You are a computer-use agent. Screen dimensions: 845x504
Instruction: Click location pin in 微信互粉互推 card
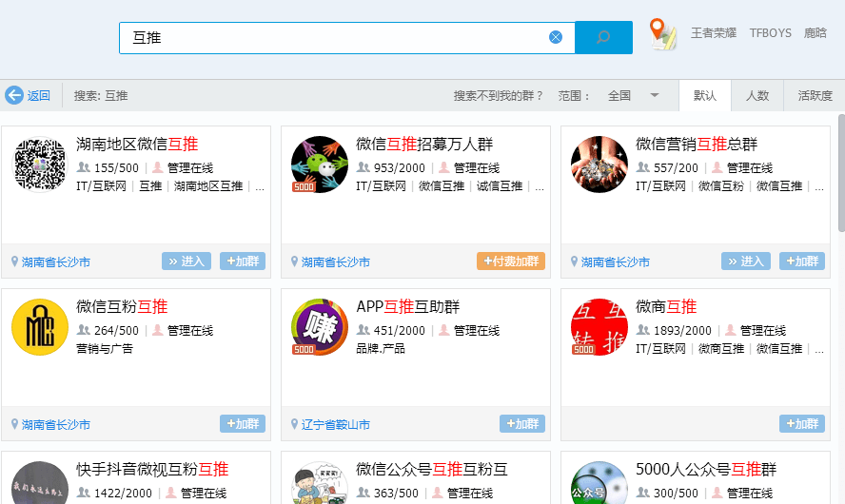[14, 424]
